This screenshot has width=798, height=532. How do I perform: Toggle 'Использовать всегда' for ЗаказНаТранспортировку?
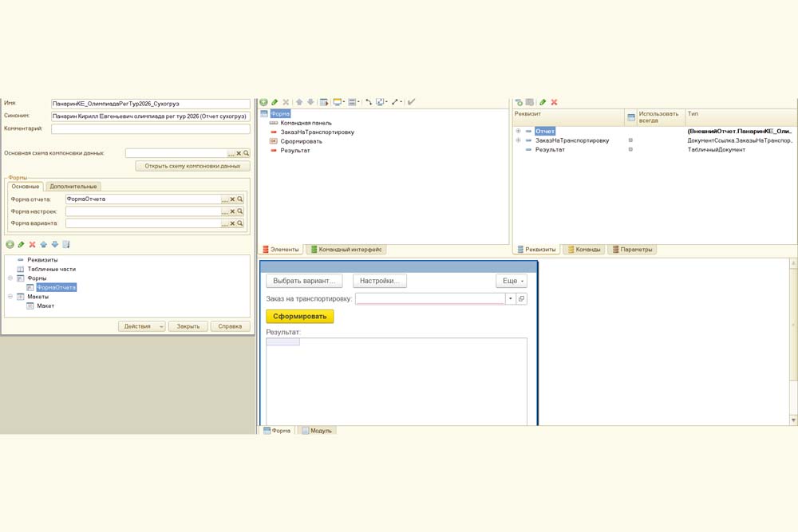tap(630, 140)
